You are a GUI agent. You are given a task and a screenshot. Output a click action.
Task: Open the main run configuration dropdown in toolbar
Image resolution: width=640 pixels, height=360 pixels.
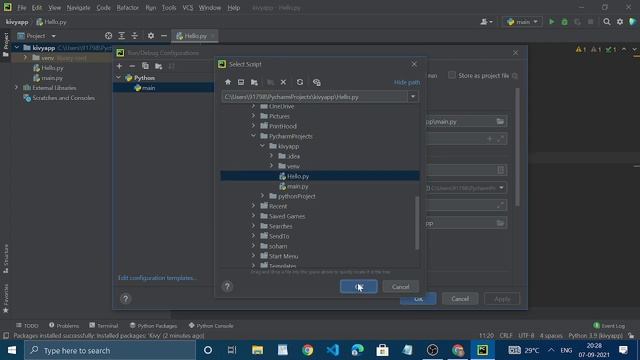click(523, 22)
